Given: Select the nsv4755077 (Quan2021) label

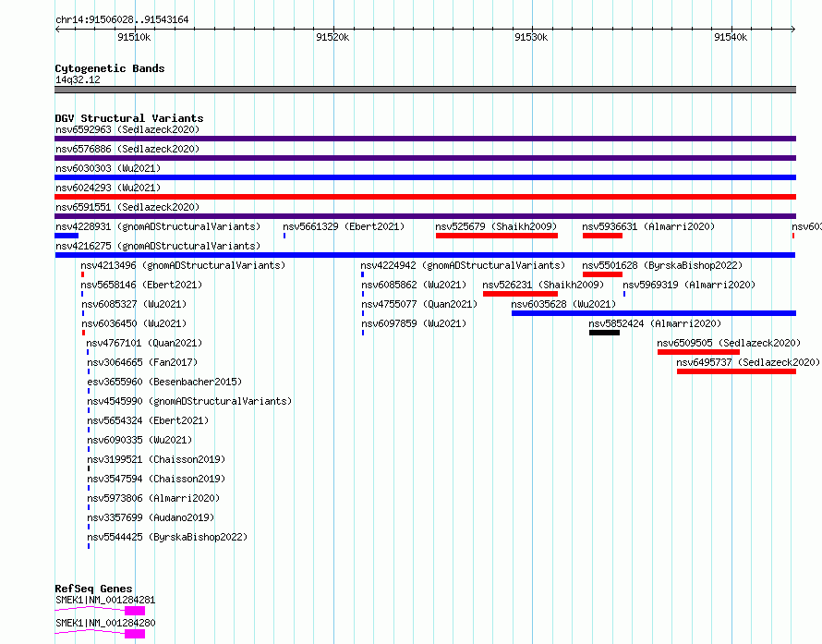Looking at the screenshot, I should [x=419, y=304].
